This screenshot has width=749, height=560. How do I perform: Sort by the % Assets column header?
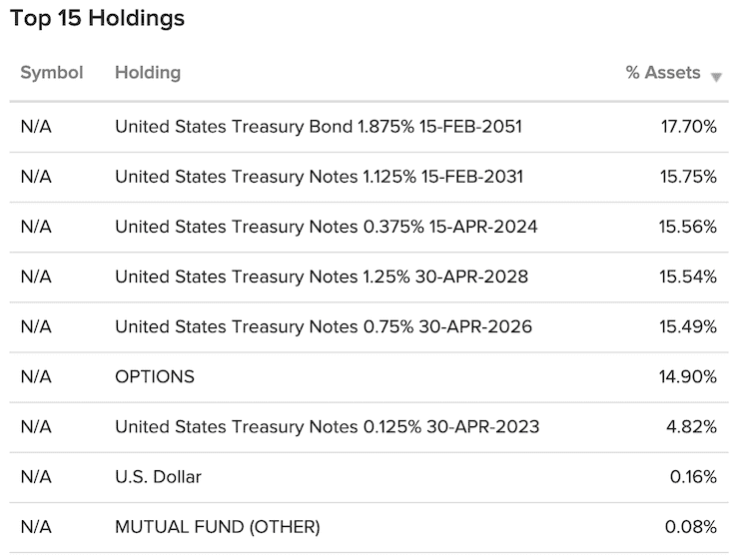pos(663,73)
